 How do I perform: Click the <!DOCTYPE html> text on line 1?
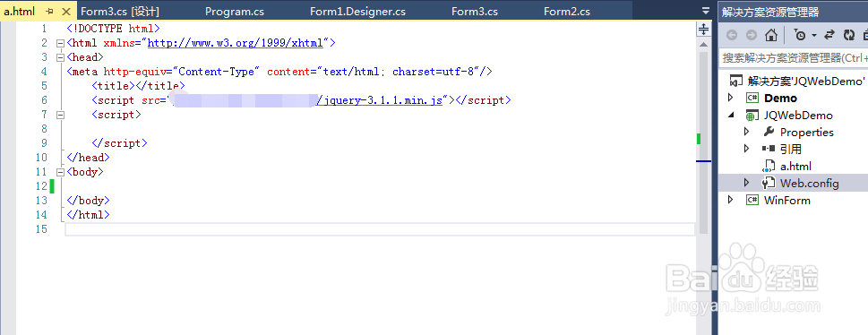point(113,29)
